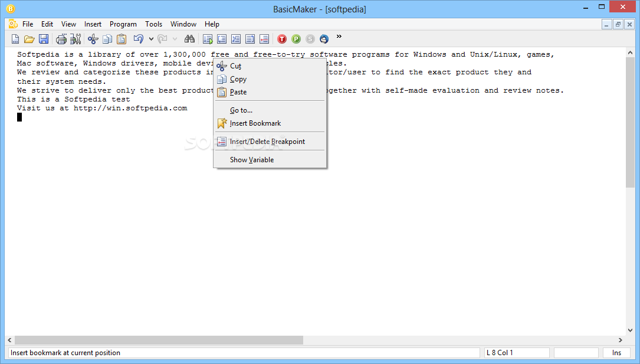
Task: Select Show Variable in context menu
Action: 270,159
